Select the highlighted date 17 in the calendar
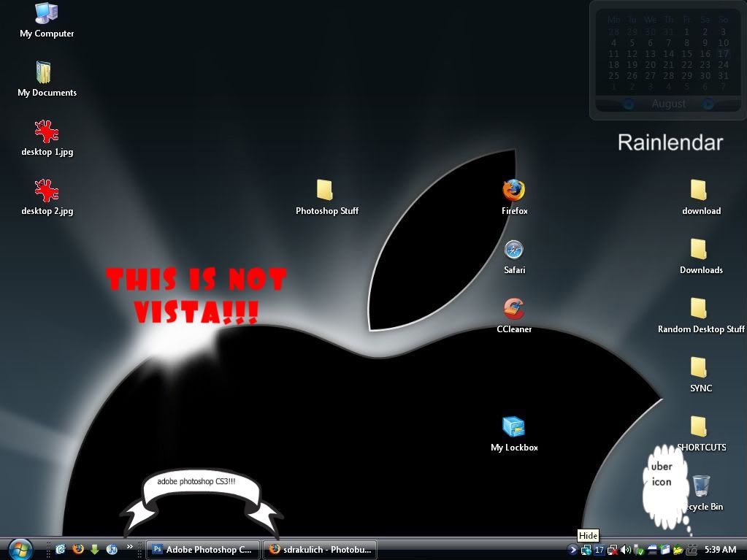 click(x=723, y=54)
